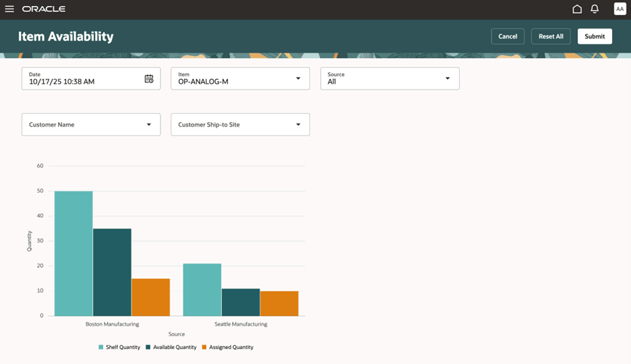631x364 pixels.
Task: Open the Customer Name dropdown
Action: (91, 125)
